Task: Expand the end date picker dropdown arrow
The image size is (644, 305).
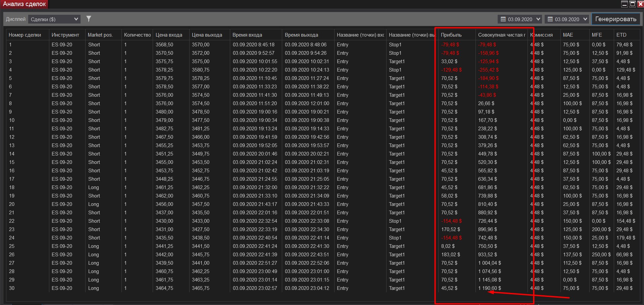Action: [x=585, y=19]
